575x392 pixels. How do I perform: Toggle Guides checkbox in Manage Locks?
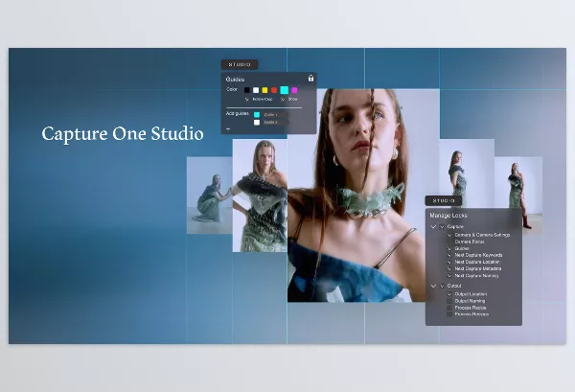click(x=449, y=248)
